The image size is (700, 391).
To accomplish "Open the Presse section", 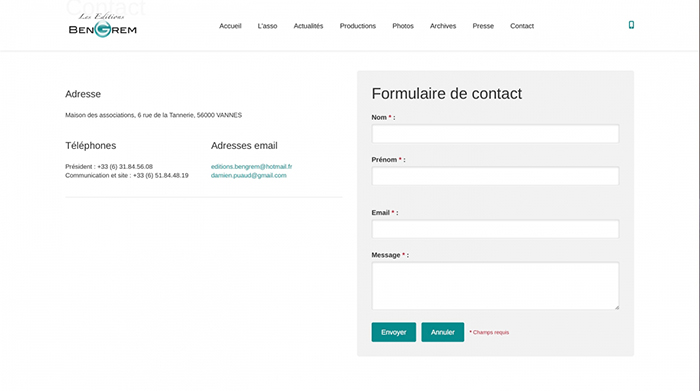I will click(x=483, y=26).
